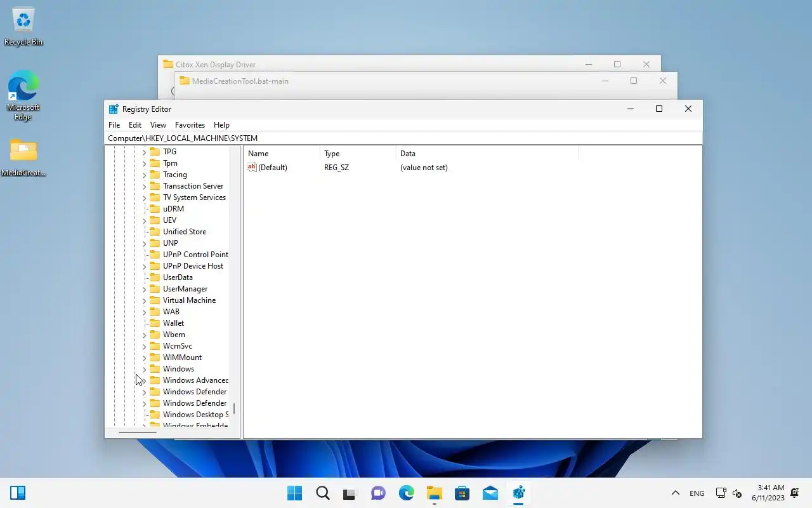Expand the UEV key
The height and width of the screenshot is (508, 812).
pos(144,221)
